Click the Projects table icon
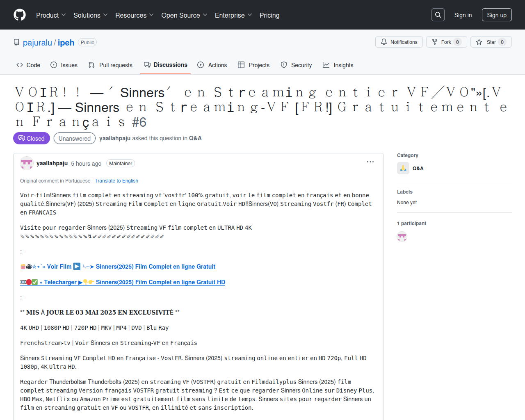The width and height of the screenshot is (525, 420). click(241, 65)
